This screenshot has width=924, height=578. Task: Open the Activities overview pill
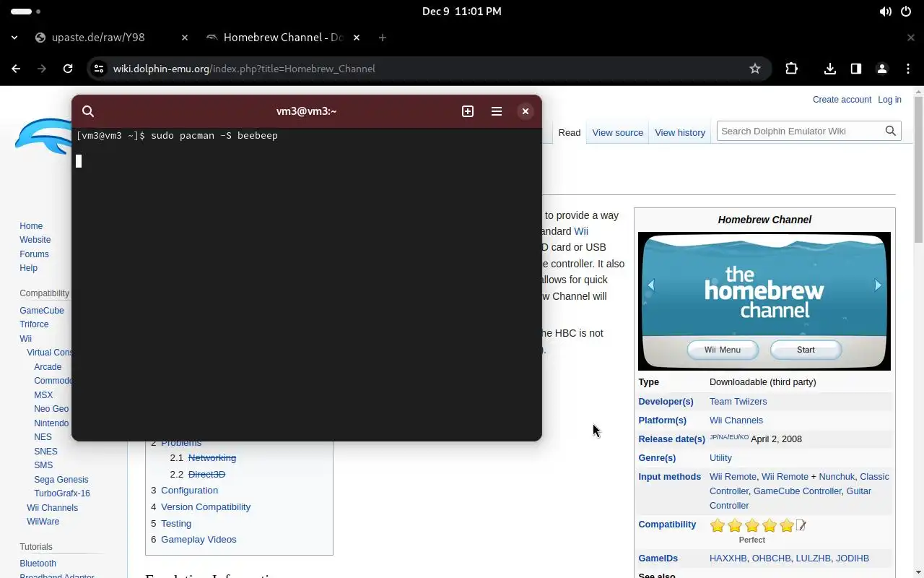[27, 12]
